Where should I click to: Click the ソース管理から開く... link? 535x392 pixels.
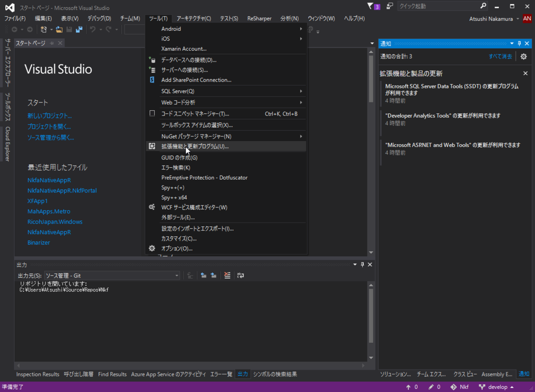51,137
